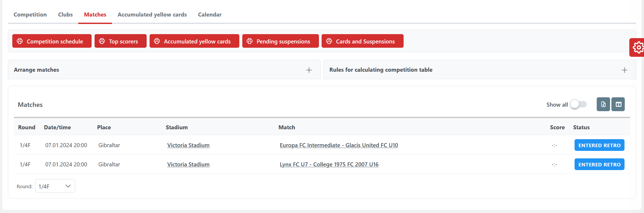Switch to the Clubs tab
Screen dimensions: 644x213
(65, 15)
